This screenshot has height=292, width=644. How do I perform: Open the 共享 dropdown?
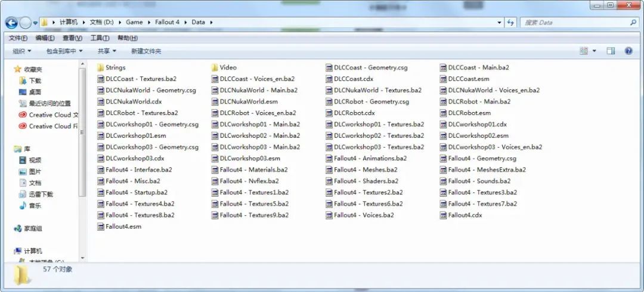point(107,51)
